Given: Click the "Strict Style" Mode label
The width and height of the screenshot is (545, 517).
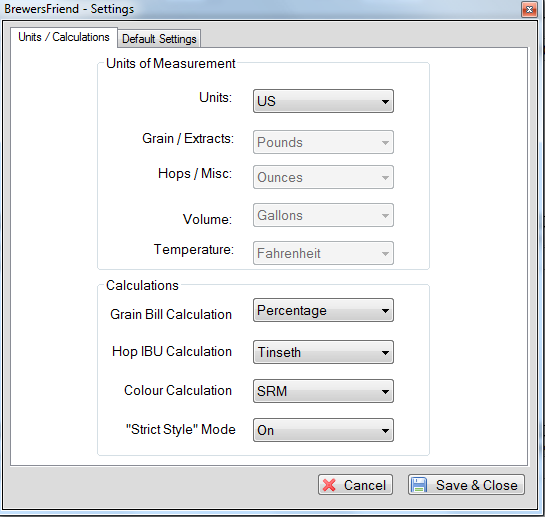Looking at the screenshot, I should click(180, 429).
